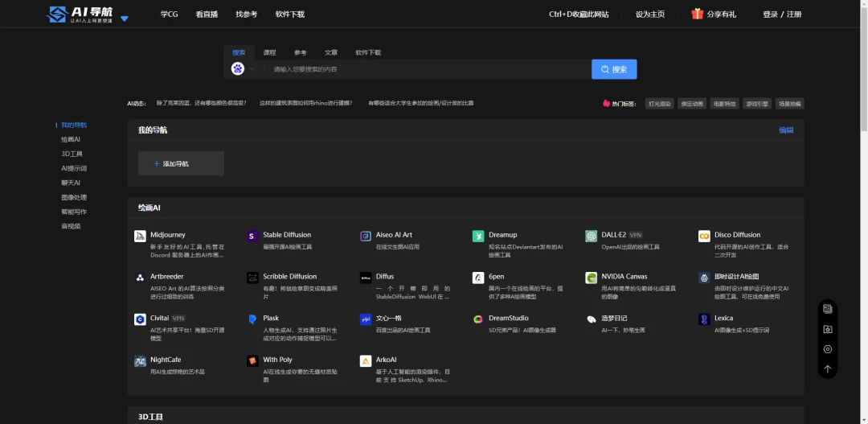Open the 看直播 menu

(x=207, y=14)
